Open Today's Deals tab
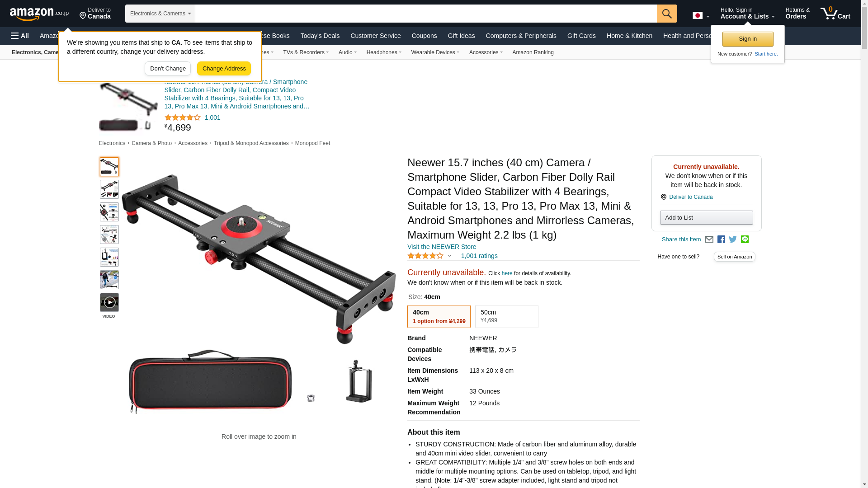This screenshot has height=488, width=868. click(x=320, y=36)
